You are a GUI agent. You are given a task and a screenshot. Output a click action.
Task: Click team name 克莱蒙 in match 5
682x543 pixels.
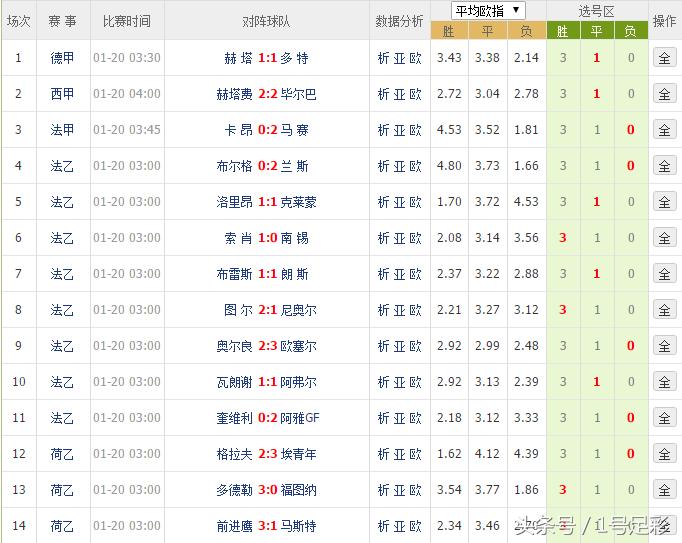[298, 202]
